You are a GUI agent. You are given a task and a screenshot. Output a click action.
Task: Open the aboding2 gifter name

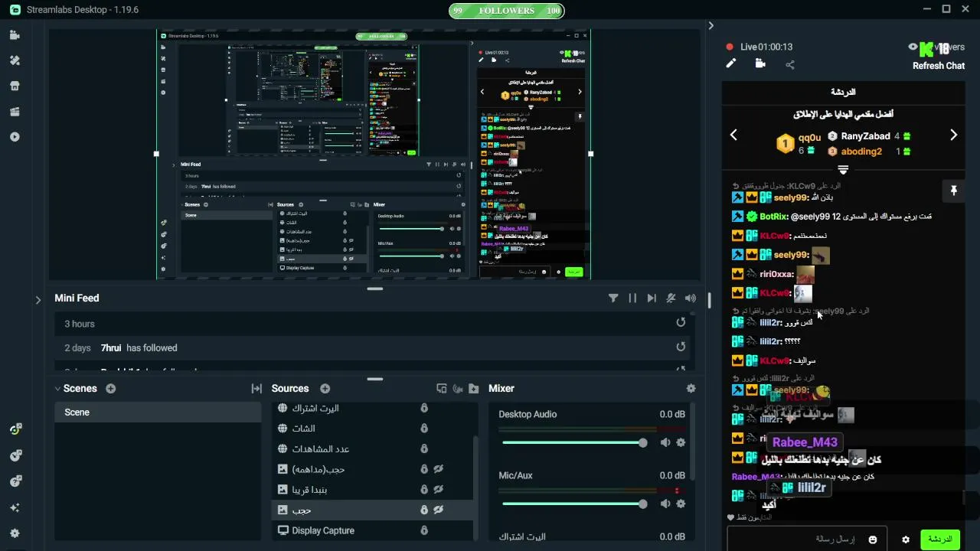tap(861, 152)
